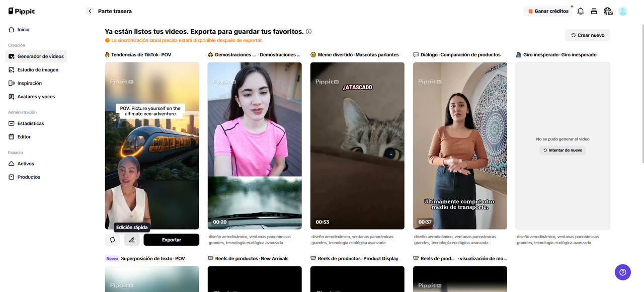
Task: Go back with the left chevron arrow
Action: (x=90, y=11)
